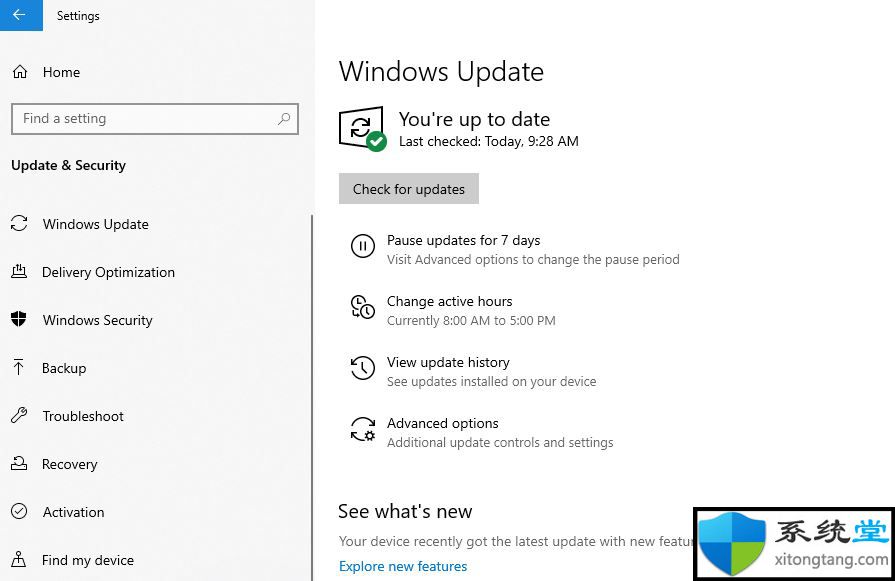The height and width of the screenshot is (581, 895).
Task: Click 'Additional update controls and settings' text
Action: click(500, 443)
